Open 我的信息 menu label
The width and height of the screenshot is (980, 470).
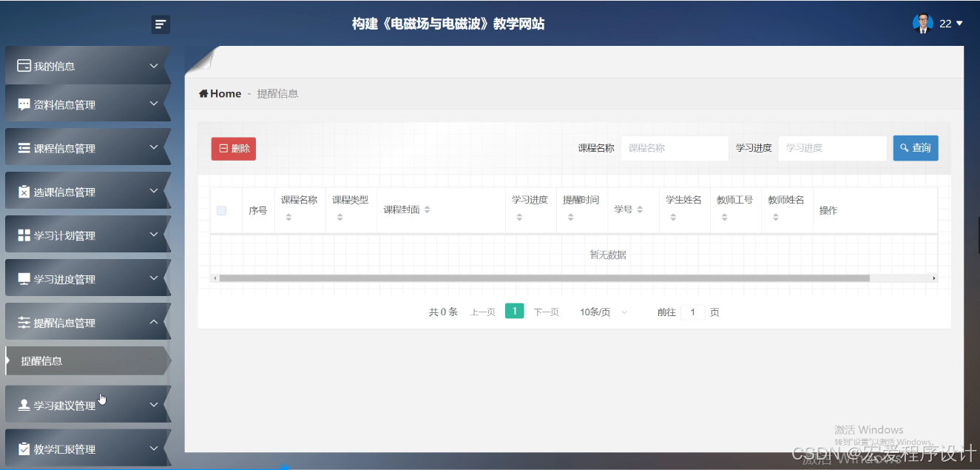point(55,66)
